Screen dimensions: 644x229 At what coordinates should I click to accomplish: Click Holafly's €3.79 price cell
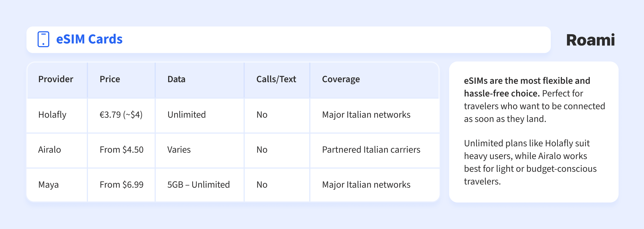pos(121,115)
